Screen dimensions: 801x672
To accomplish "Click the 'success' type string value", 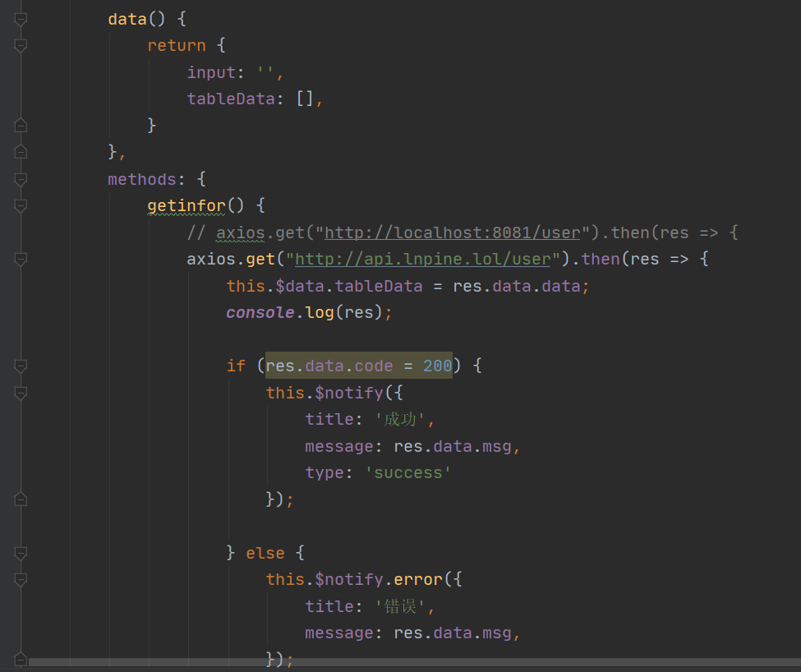I will 408,472.
